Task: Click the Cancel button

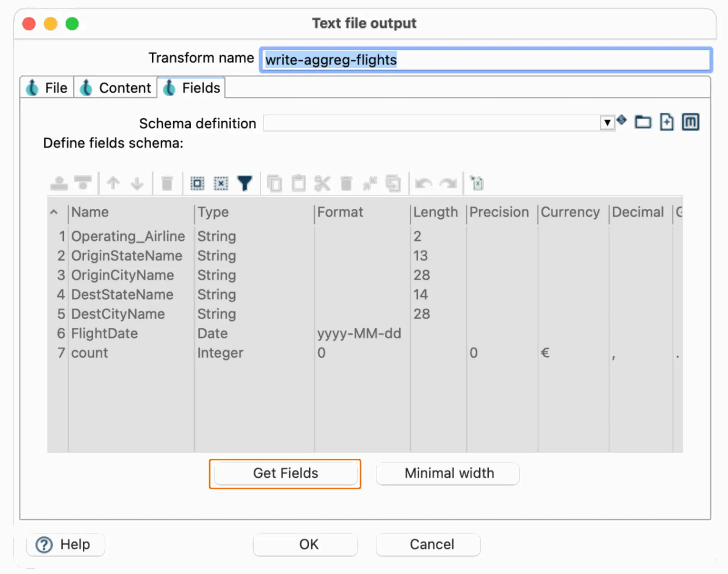Action: tap(428, 544)
